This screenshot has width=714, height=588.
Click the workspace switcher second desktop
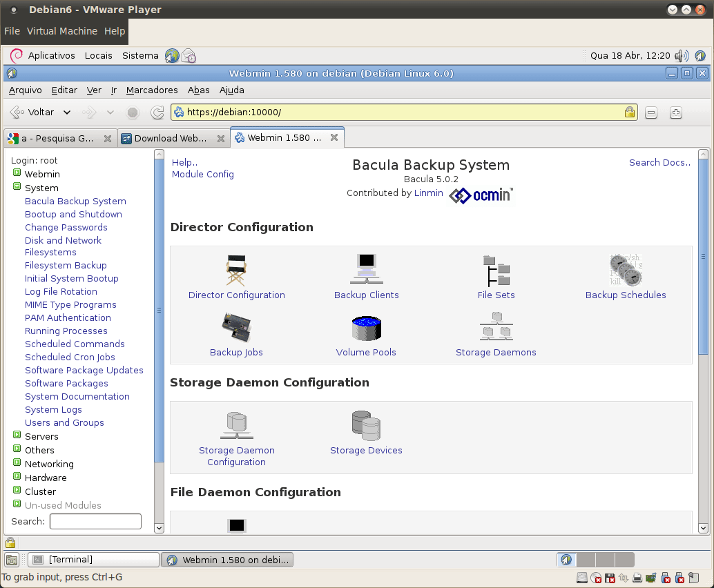pyautogui.click(x=586, y=560)
